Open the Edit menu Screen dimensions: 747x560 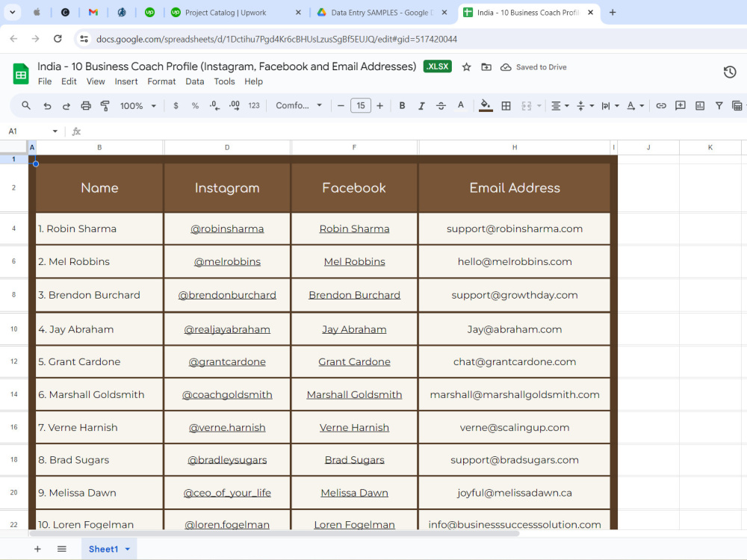click(x=69, y=81)
